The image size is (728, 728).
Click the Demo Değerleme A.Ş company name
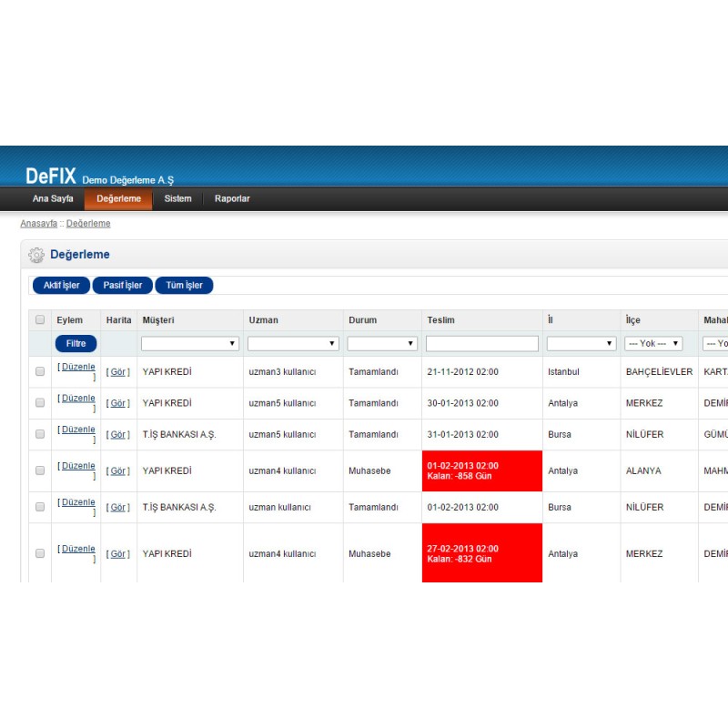click(x=128, y=180)
